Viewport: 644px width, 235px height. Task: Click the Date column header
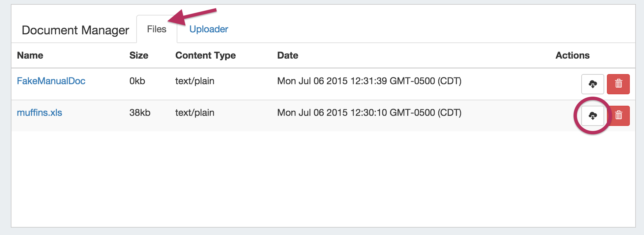pyautogui.click(x=287, y=55)
